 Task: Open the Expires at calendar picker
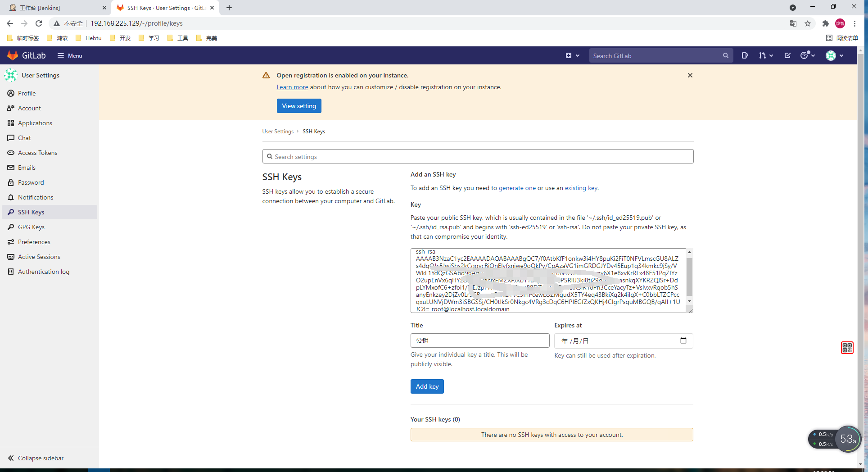click(683, 340)
